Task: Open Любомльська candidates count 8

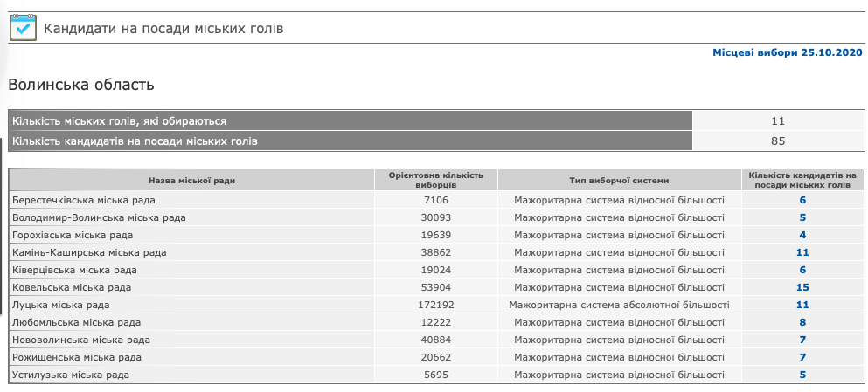Action: tap(802, 322)
